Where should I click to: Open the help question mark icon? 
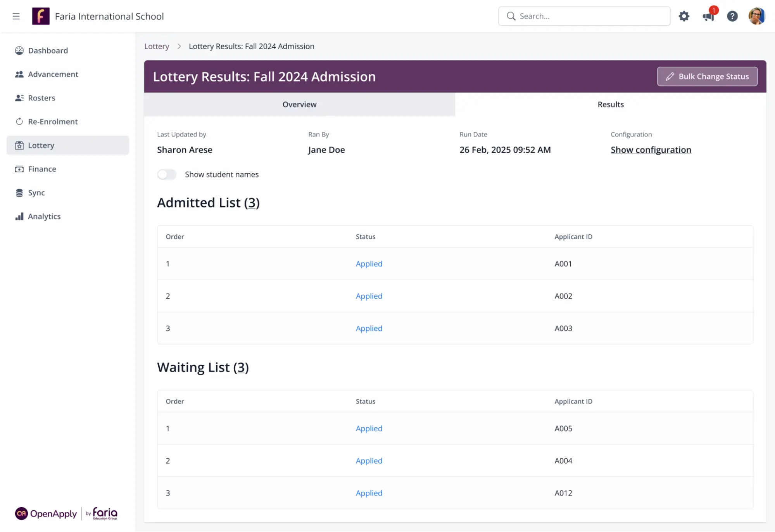[732, 16]
